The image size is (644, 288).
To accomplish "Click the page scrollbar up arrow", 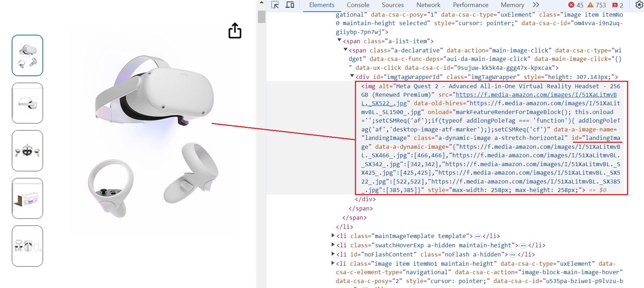I will (261, 3).
